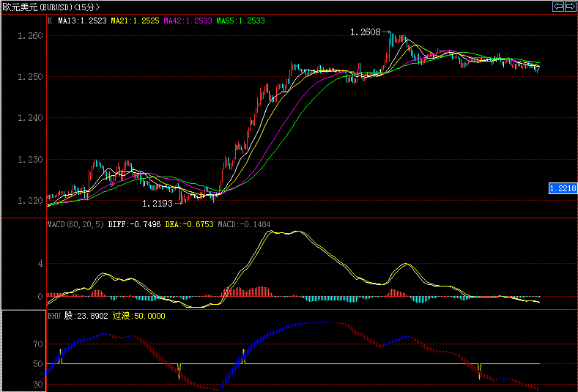
Task: Click the 股:23.8902 value
Action: pos(86,316)
